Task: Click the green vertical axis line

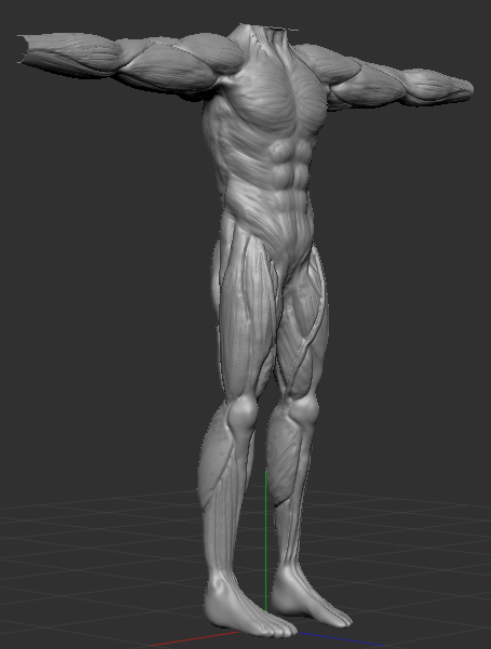Action: click(266, 540)
